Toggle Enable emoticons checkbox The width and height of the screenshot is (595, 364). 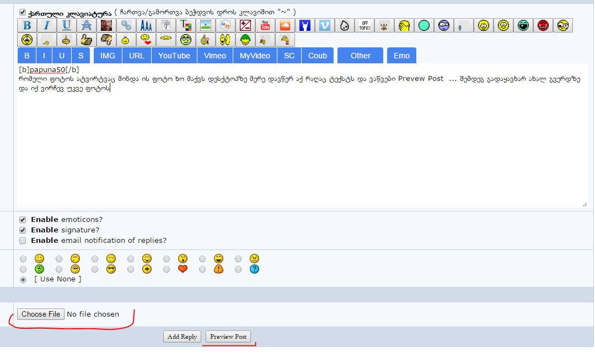pos(23,220)
